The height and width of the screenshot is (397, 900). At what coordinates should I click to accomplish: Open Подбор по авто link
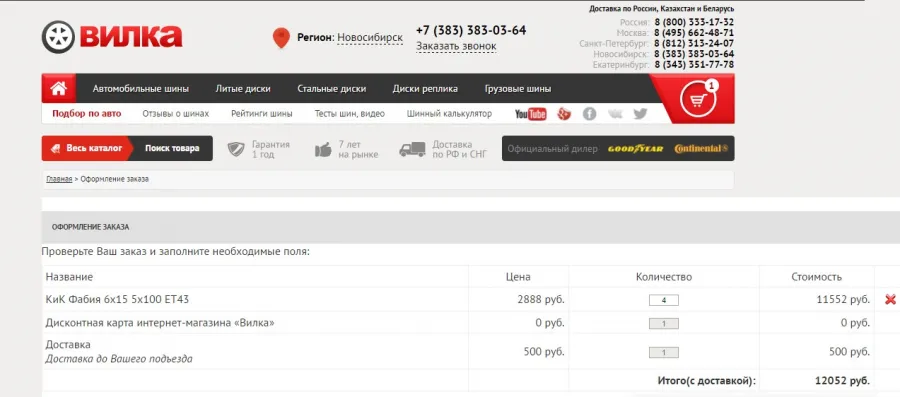click(87, 114)
